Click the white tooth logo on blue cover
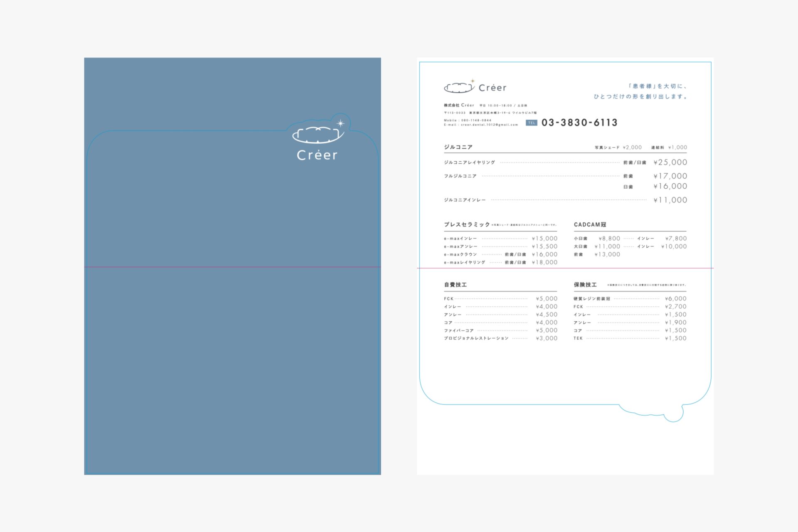The height and width of the screenshot is (532, 798). pyautogui.click(x=318, y=135)
